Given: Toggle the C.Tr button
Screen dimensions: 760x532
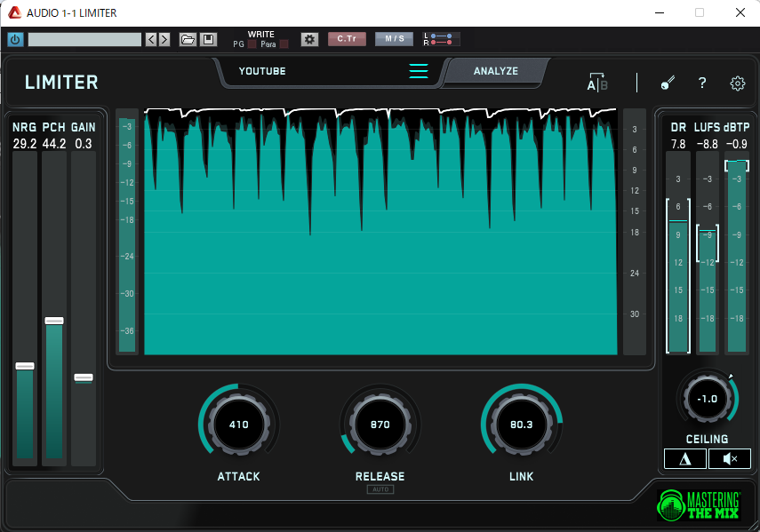Looking at the screenshot, I should (347, 39).
